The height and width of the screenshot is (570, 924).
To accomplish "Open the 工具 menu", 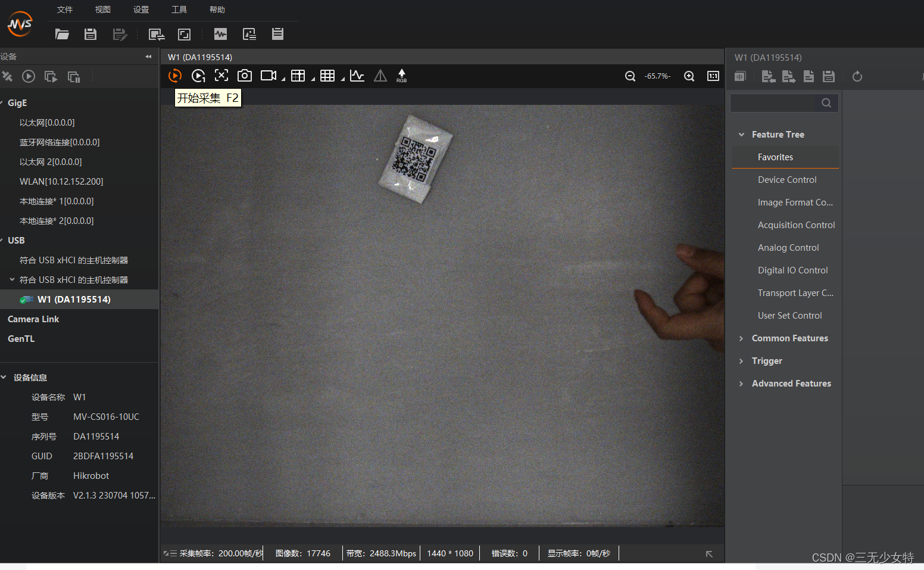I will [179, 10].
